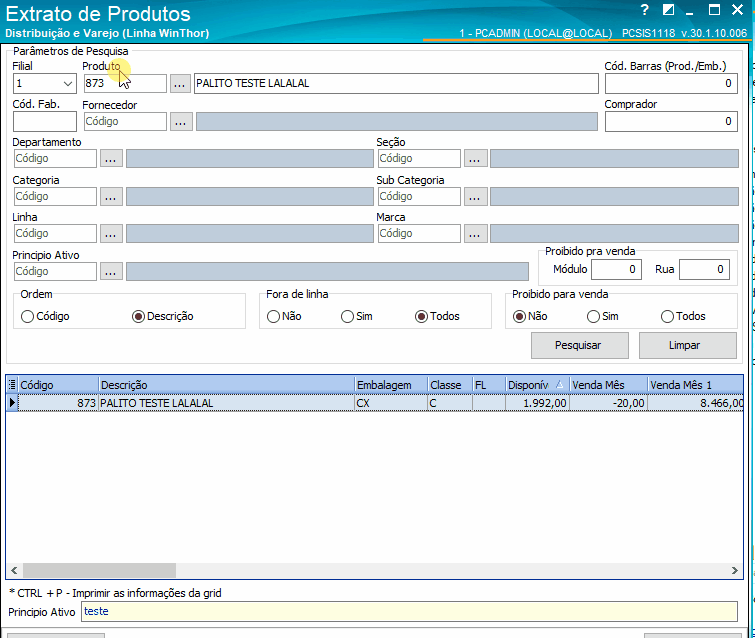The height and width of the screenshot is (638, 755).
Task: Click the grid scroll right arrow
Action: coord(735,571)
